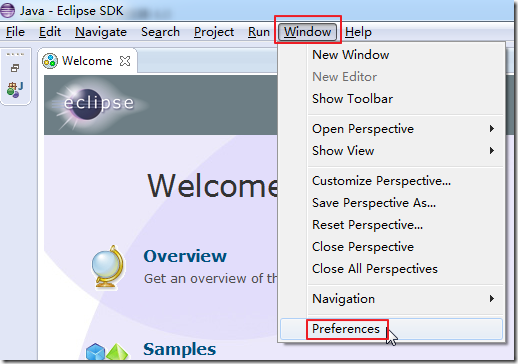Expand the Show View submenu

coord(391,151)
